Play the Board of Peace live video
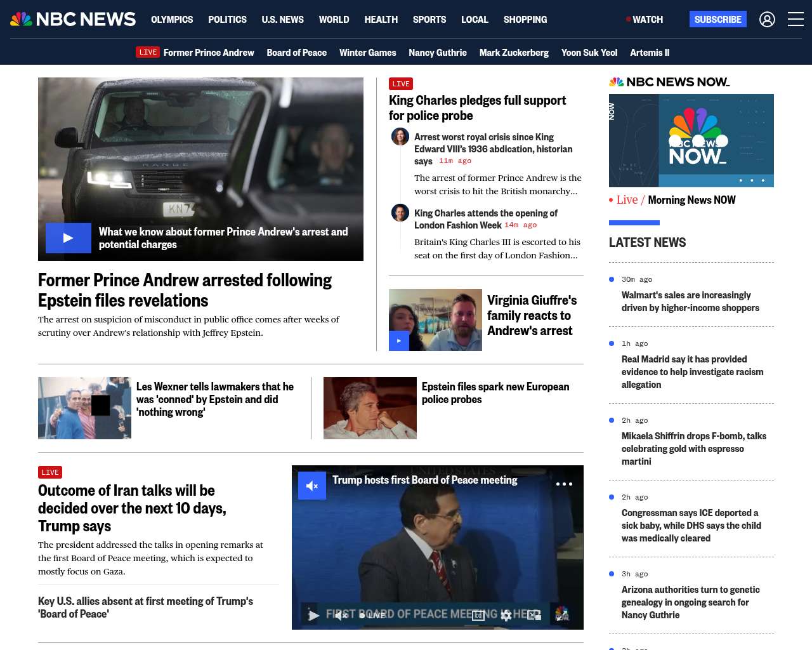Screen dimensions: 812x650 coord(313,615)
